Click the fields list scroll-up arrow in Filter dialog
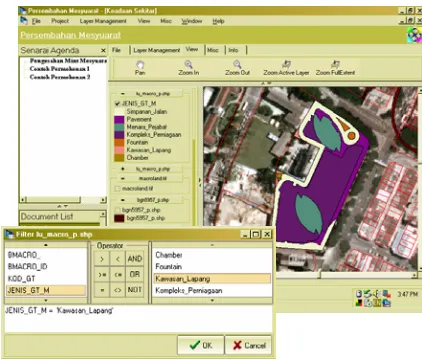Screen dimensions: 422x360 (46, 245)
